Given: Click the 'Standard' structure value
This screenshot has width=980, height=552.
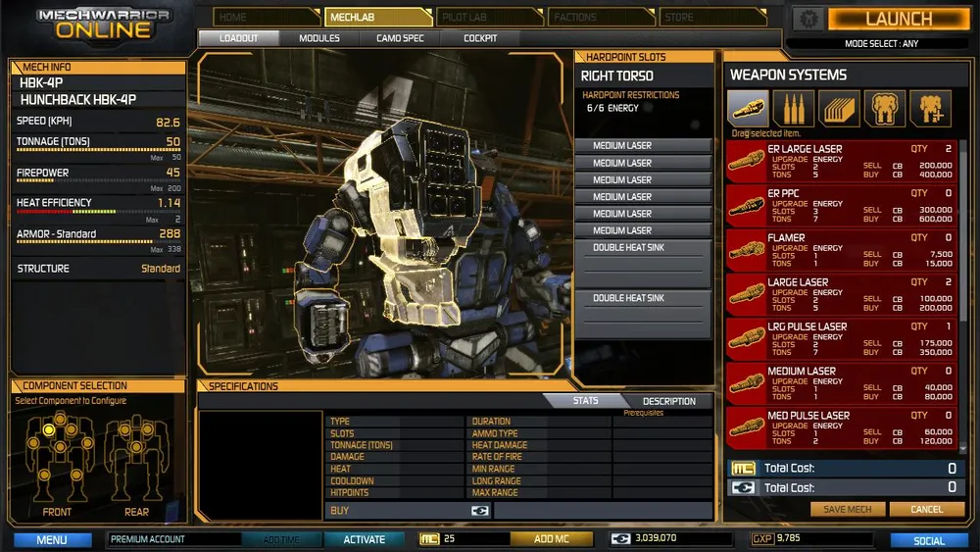Looking at the screenshot, I should [161, 269].
